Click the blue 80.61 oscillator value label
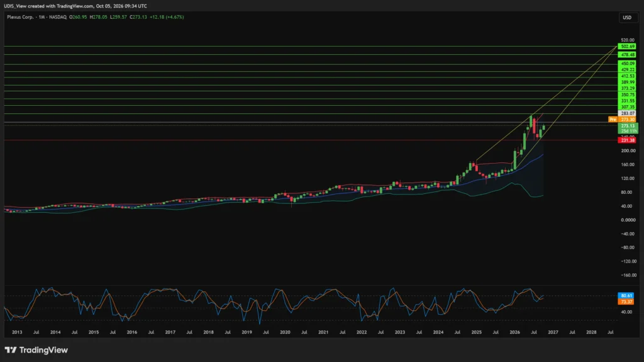Image resolution: width=644 pixels, height=362 pixels. [x=626, y=296]
